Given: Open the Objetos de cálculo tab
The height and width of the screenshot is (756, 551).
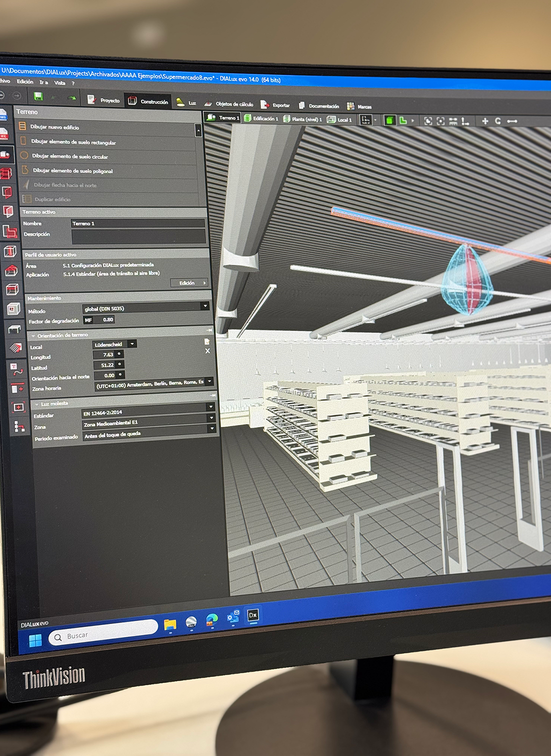Looking at the screenshot, I should pos(228,103).
